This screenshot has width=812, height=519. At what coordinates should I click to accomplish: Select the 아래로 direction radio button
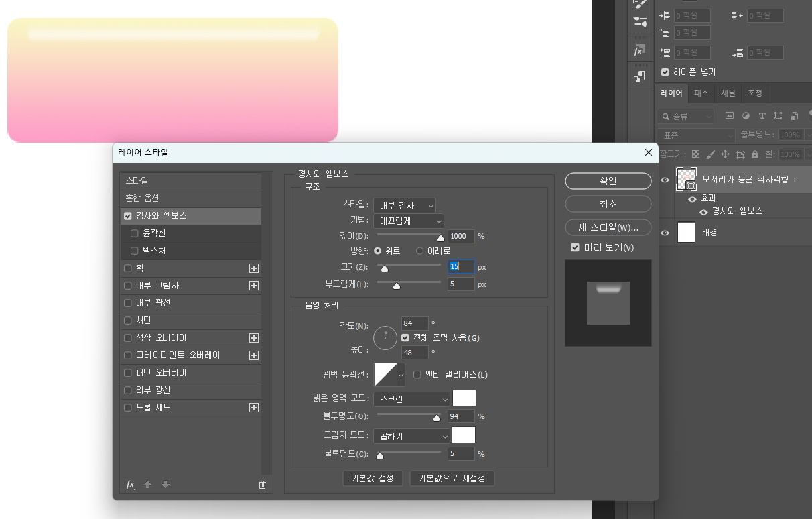coord(420,251)
